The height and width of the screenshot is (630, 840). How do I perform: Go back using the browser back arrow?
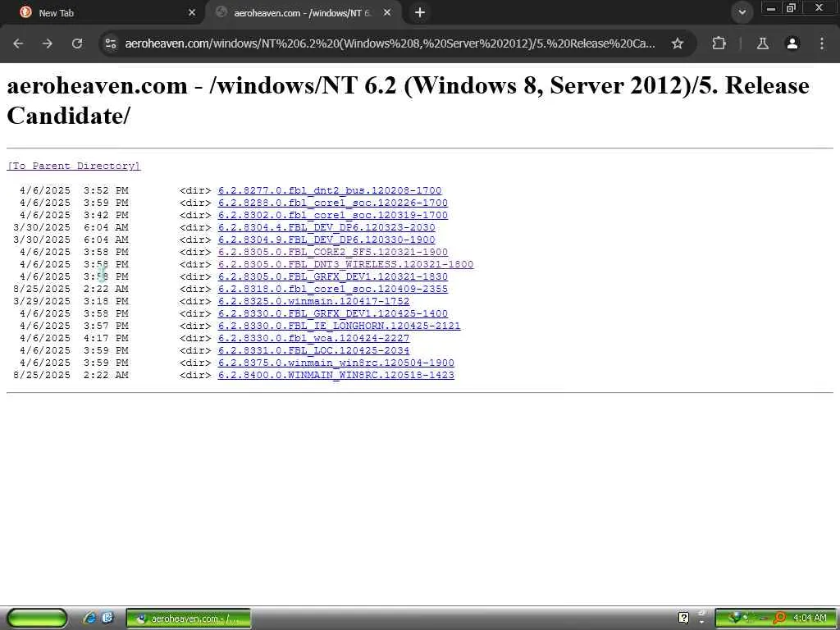point(18,43)
